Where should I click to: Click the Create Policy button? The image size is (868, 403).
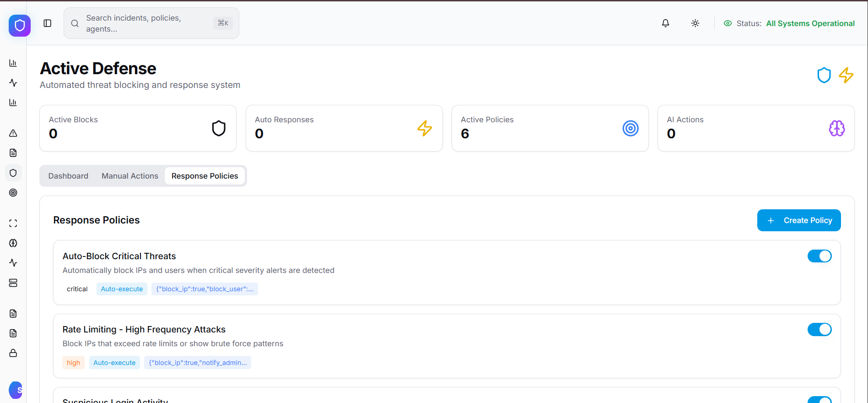point(799,220)
